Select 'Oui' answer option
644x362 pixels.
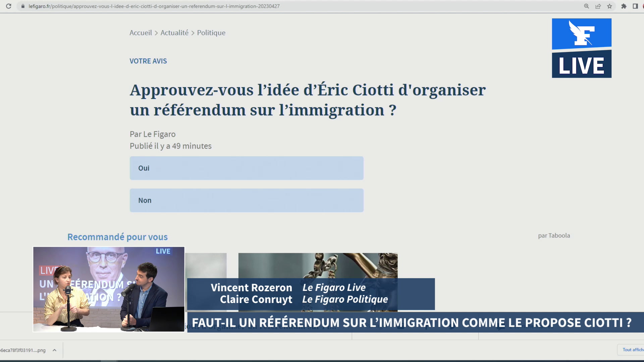[247, 168]
